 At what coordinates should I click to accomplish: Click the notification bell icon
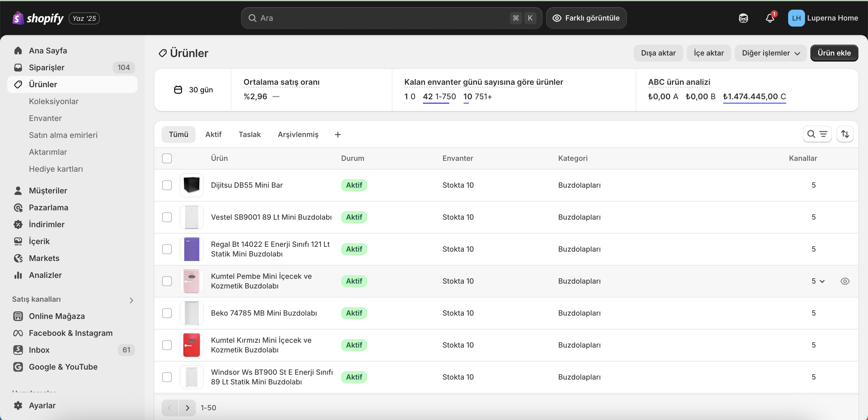(770, 18)
